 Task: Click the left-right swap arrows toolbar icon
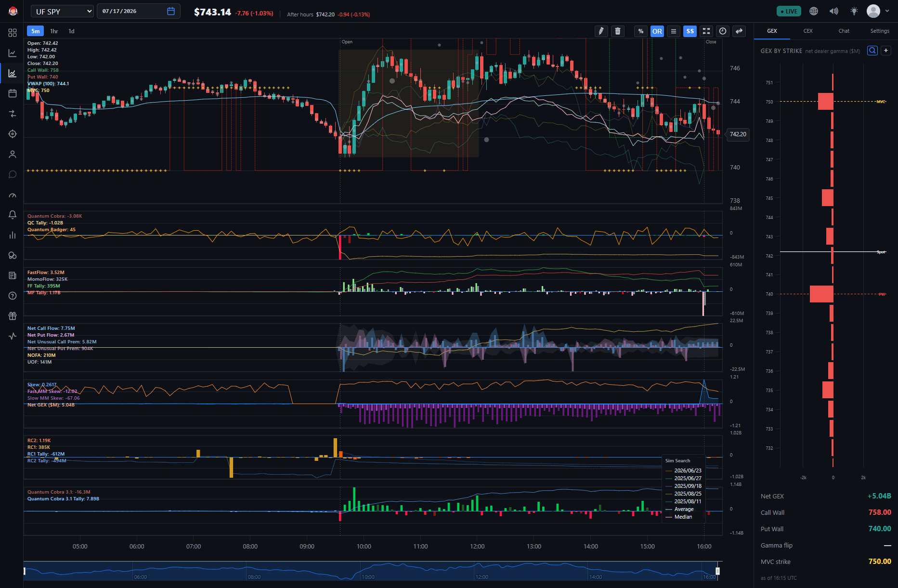pos(739,31)
